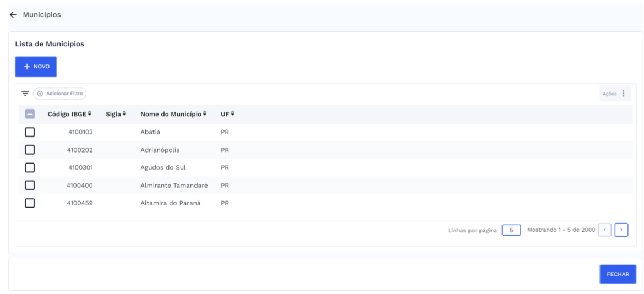The image size is (644, 294).
Task: Click the Altamira do Paraná row
Action: (170, 203)
